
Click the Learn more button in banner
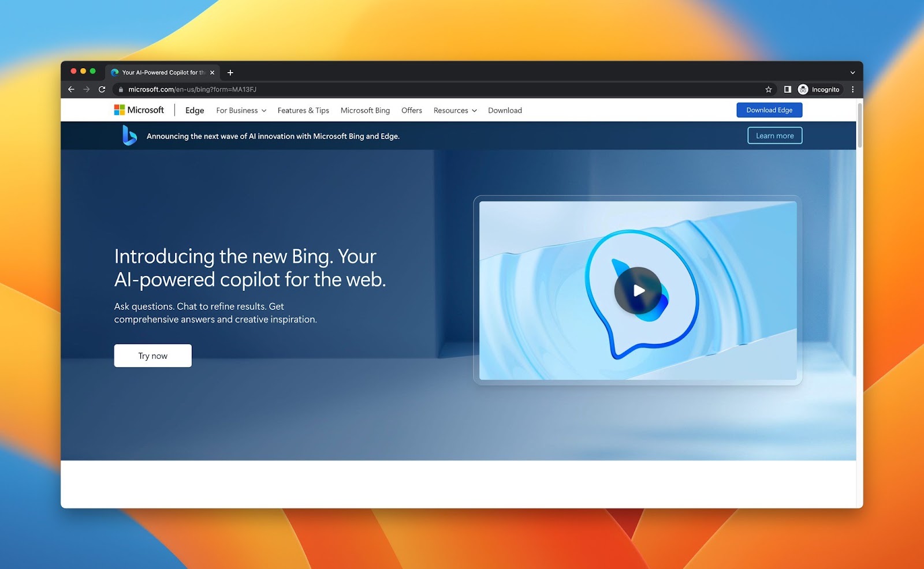click(774, 136)
